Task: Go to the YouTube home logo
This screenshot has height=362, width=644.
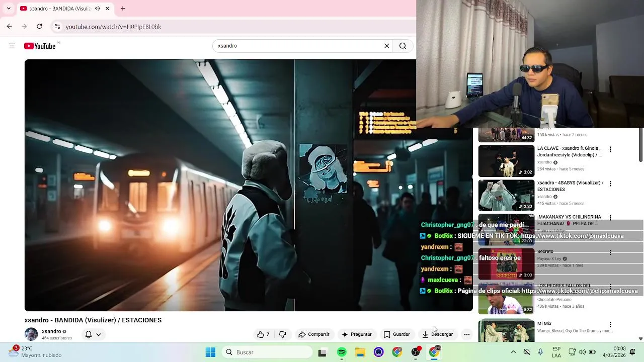Action: pos(40,46)
